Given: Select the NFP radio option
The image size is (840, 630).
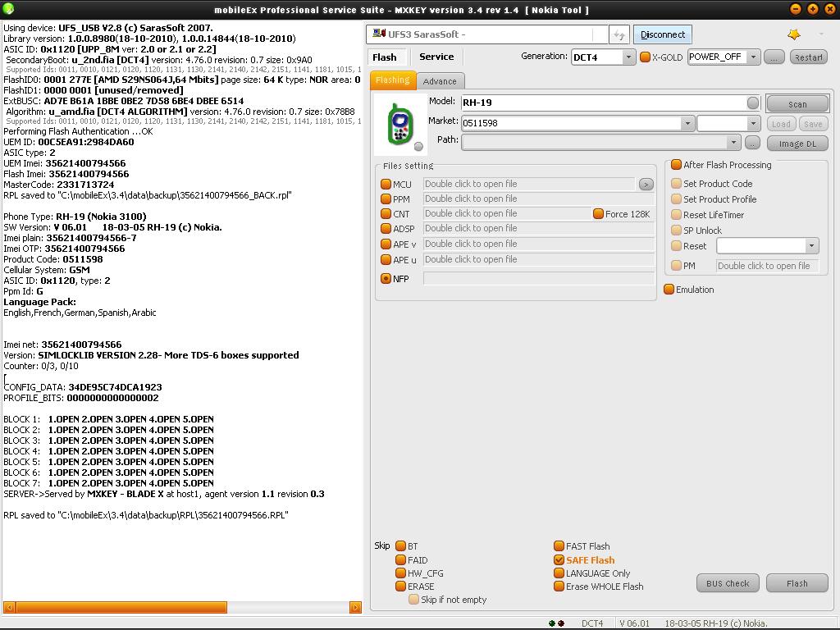Looking at the screenshot, I should point(386,279).
